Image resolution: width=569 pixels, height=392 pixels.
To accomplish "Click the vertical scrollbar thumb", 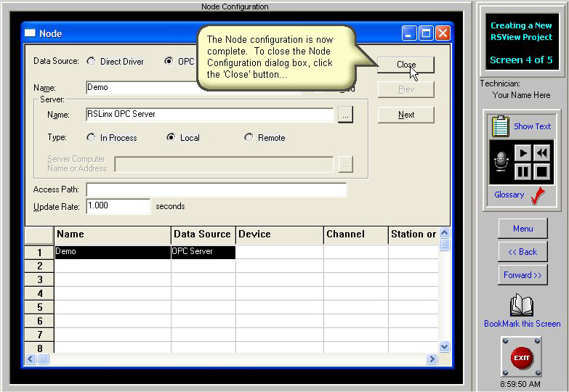I will click(x=444, y=245).
